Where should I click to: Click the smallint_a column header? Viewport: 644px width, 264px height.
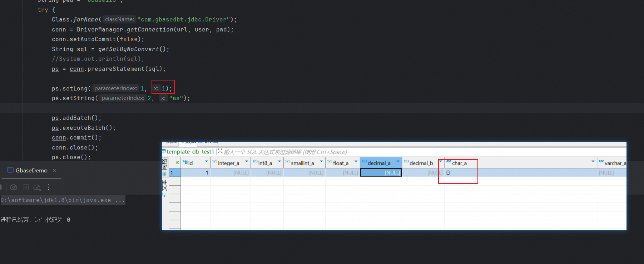304,163
